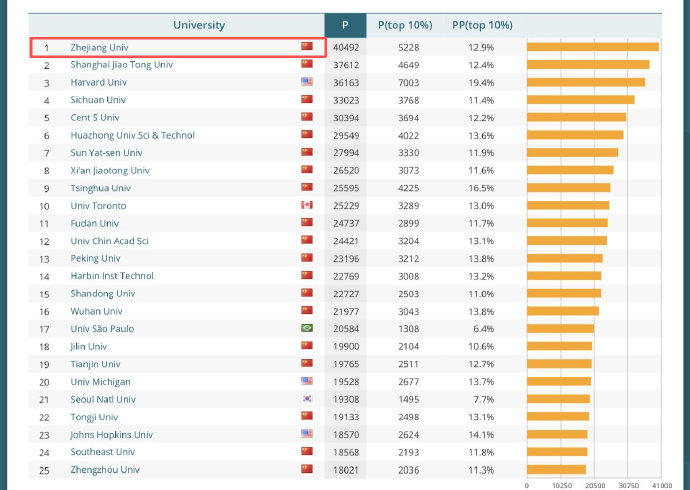Sort by the P column header
Screen dimensions: 690x490
pos(345,25)
